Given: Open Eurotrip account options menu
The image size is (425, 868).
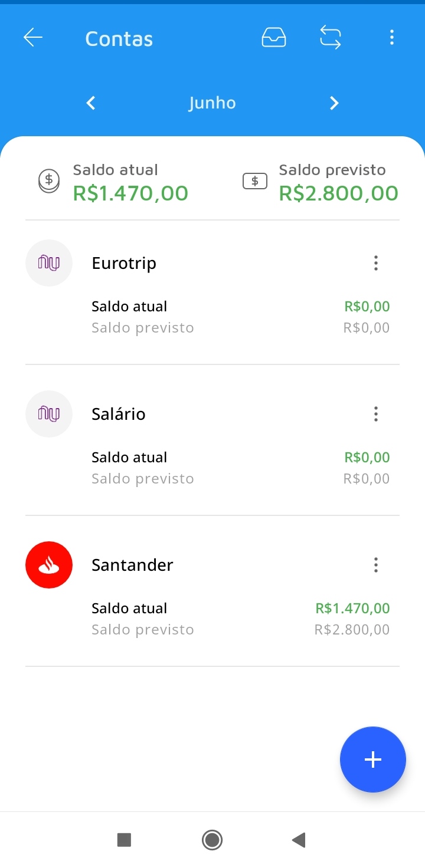Looking at the screenshot, I should 375,263.
